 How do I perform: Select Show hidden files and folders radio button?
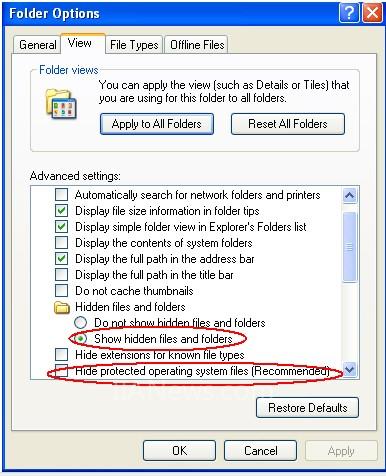click(81, 339)
